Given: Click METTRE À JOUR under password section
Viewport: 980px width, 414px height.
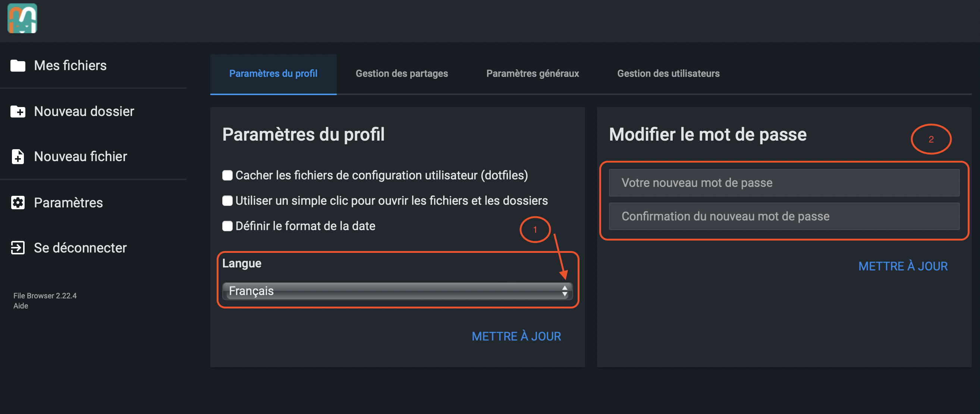Looking at the screenshot, I should (903, 266).
